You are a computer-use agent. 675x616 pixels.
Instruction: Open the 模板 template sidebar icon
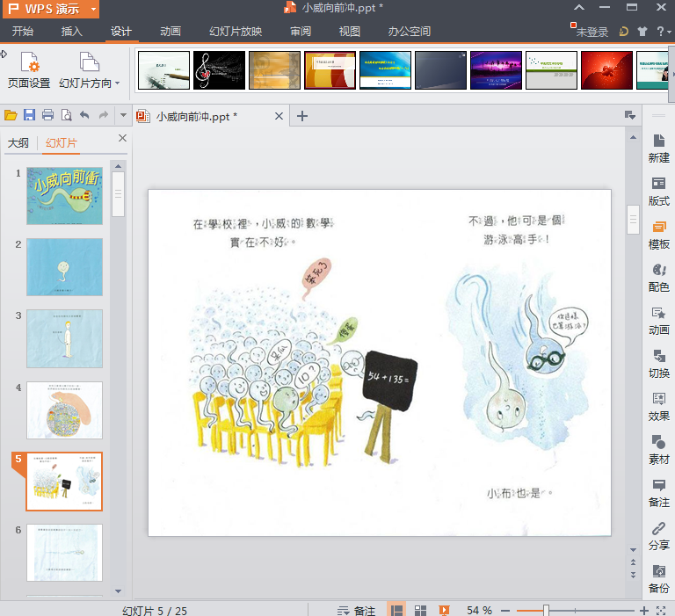point(658,235)
